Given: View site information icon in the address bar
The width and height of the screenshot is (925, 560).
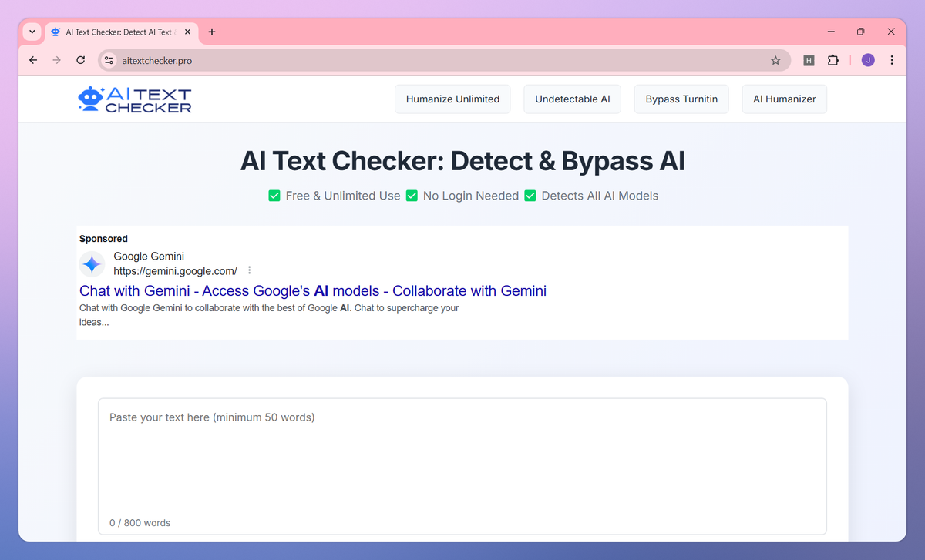Looking at the screenshot, I should point(109,60).
